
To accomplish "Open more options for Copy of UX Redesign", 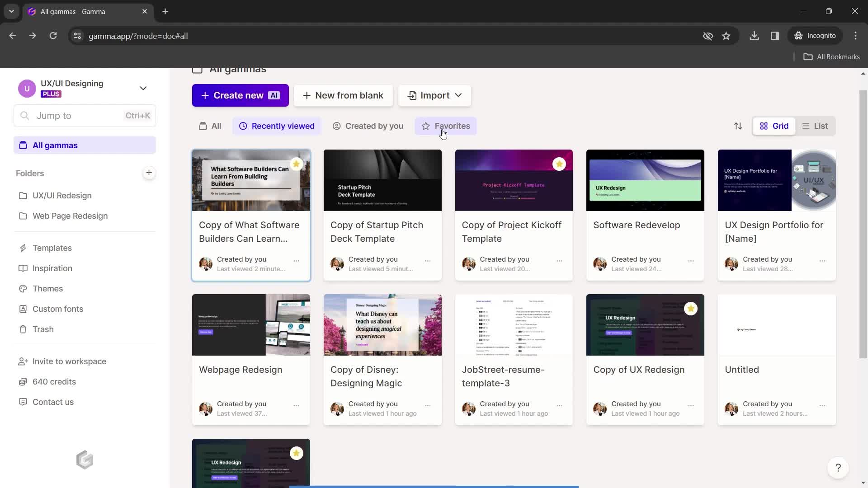I will (691, 405).
